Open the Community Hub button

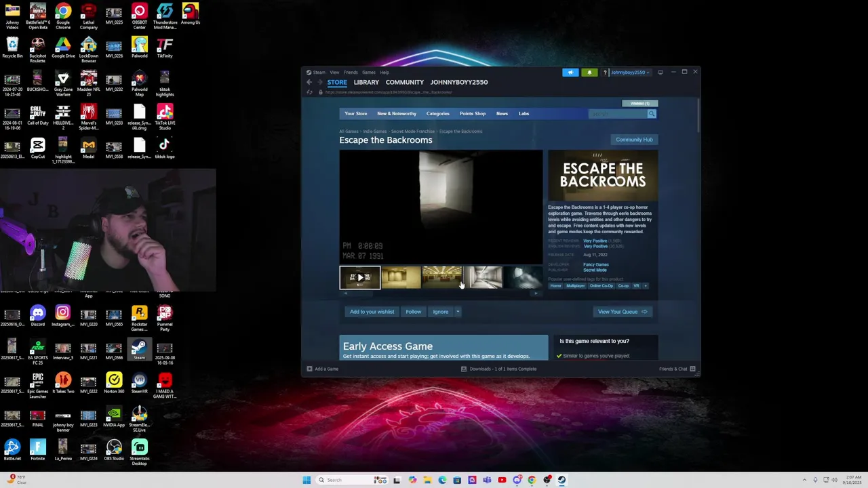coord(634,140)
